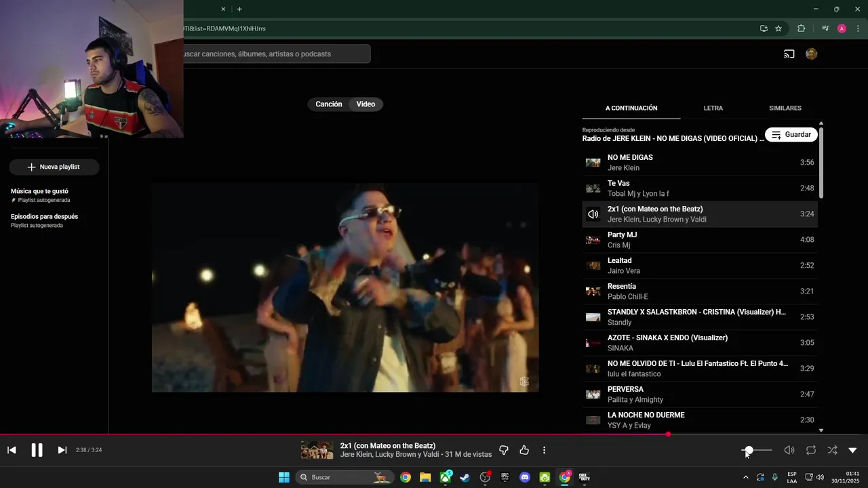Open Episodios para después playlist
868x488 pixels.
pyautogui.click(x=44, y=220)
